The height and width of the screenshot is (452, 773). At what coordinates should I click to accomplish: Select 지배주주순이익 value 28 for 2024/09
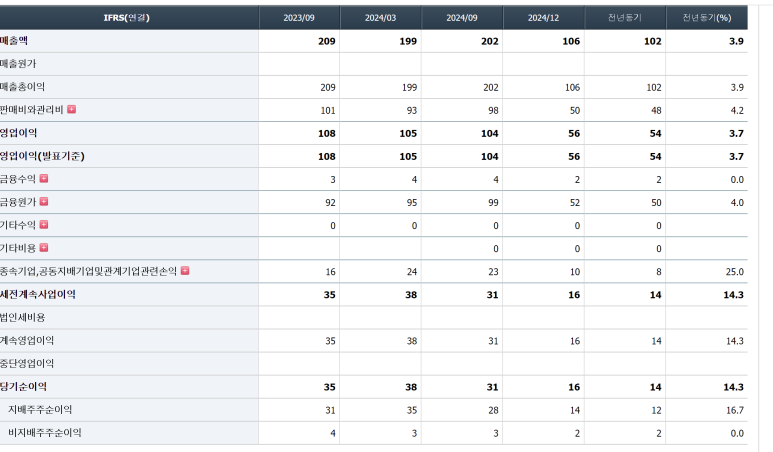point(493,410)
